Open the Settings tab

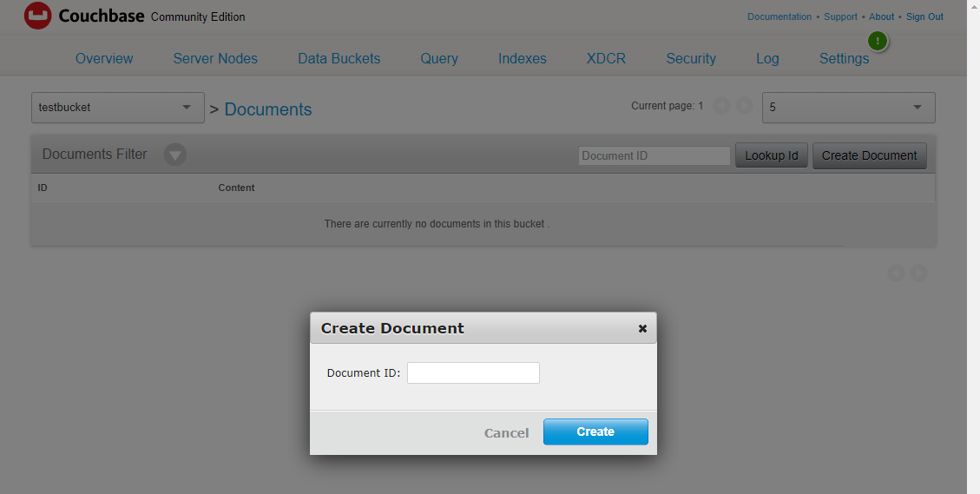click(x=844, y=59)
